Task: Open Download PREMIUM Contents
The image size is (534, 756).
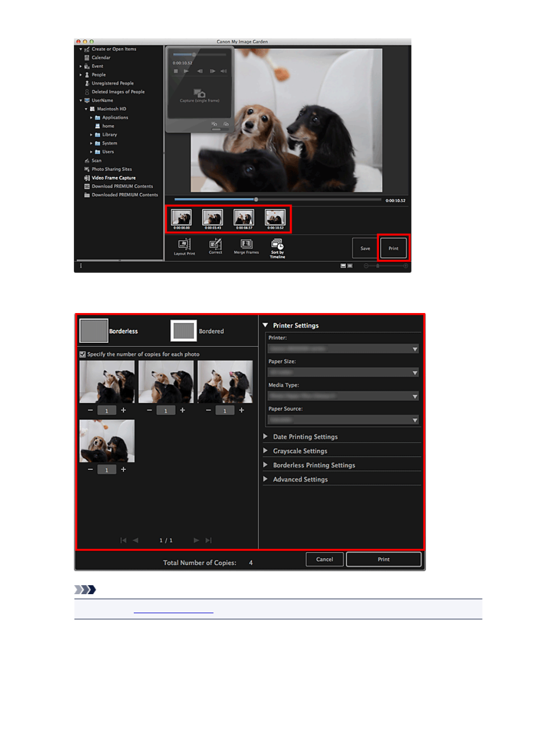Action: [122, 186]
